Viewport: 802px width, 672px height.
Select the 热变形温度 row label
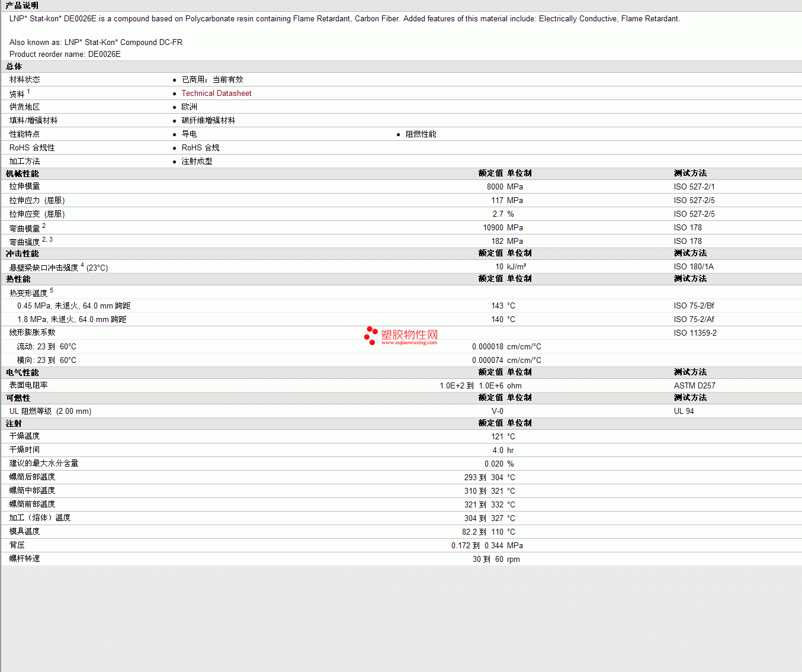point(28,293)
